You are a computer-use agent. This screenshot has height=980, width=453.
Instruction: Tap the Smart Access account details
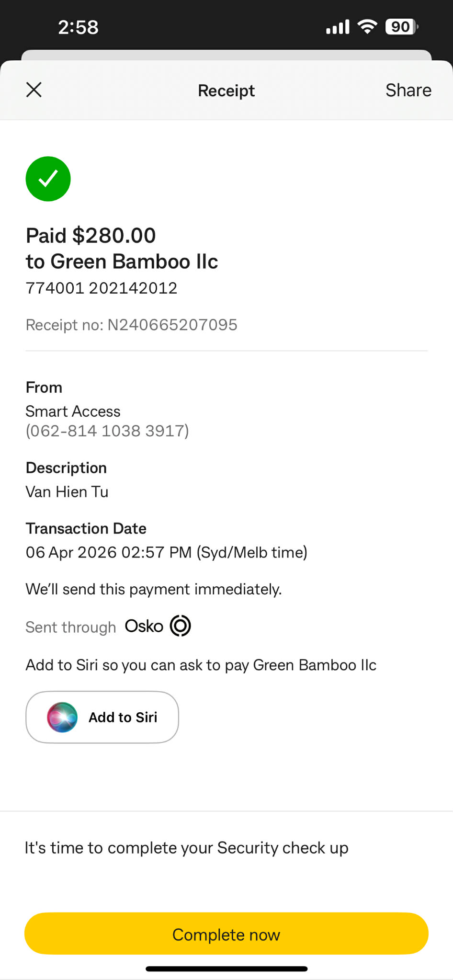107,421
